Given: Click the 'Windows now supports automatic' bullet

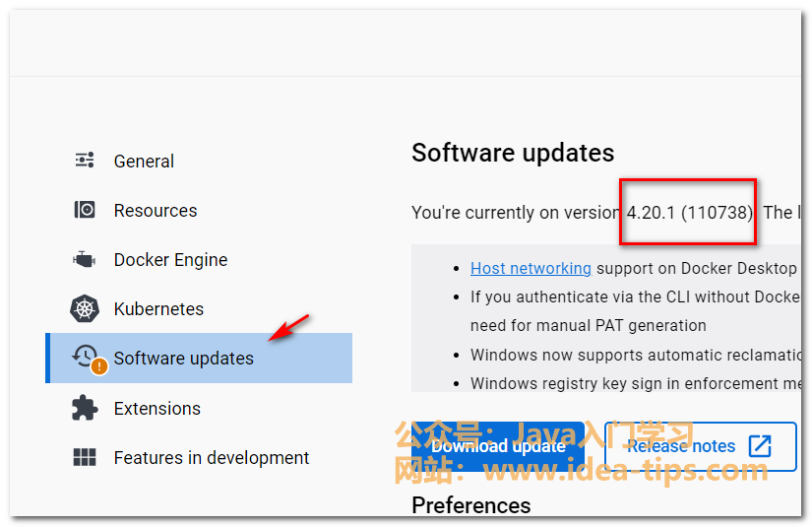Looking at the screenshot, I should pos(636,355).
